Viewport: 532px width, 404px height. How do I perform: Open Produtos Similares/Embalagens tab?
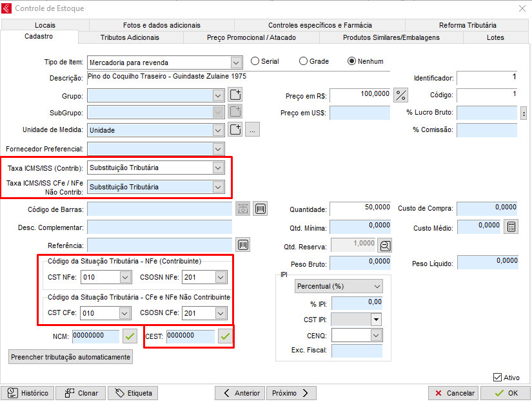point(391,37)
